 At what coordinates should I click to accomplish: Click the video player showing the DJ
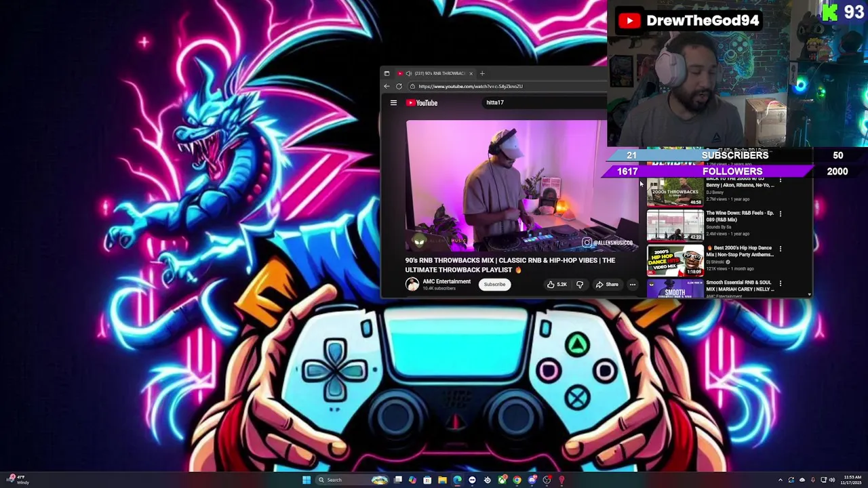(521, 186)
